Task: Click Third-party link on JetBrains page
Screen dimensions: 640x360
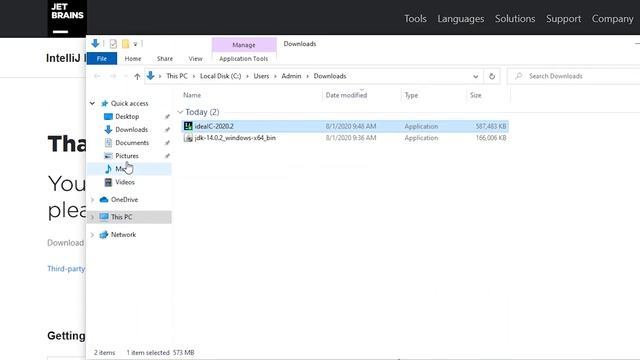Action: pos(66,269)
